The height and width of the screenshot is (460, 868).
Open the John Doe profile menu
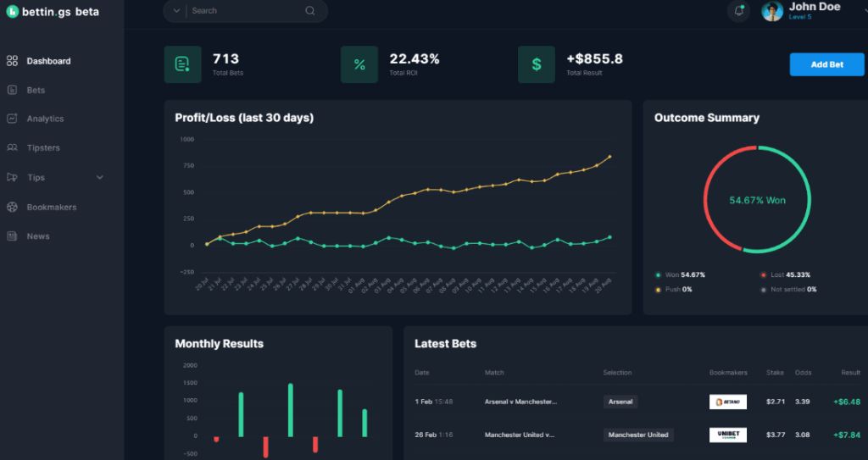pos(812,10)
